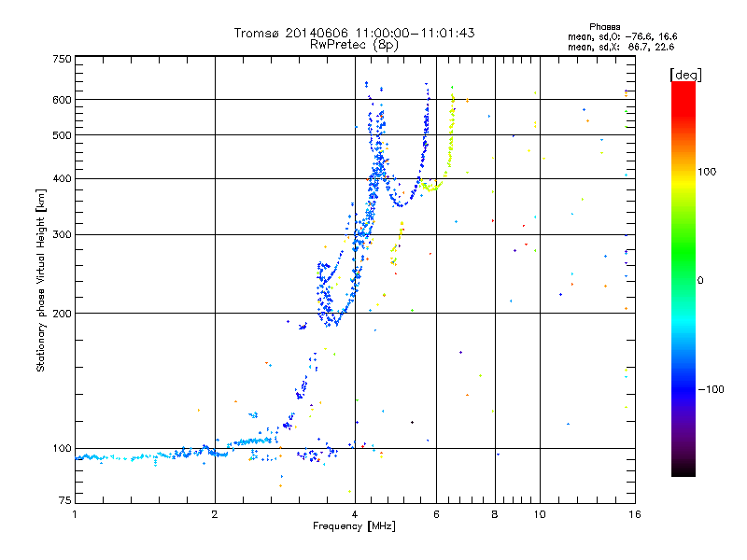Viewport: 747px width, 560px height.
Task: Click colorbar tick label '0'
Action: click(700, 281)
